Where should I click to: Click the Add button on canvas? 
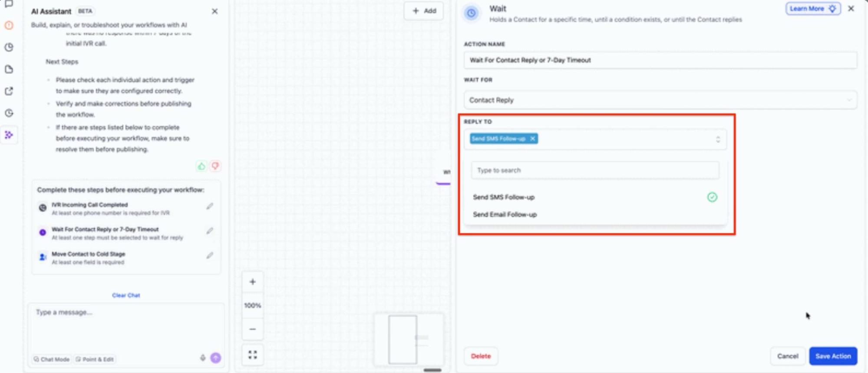tap(424, 11)
